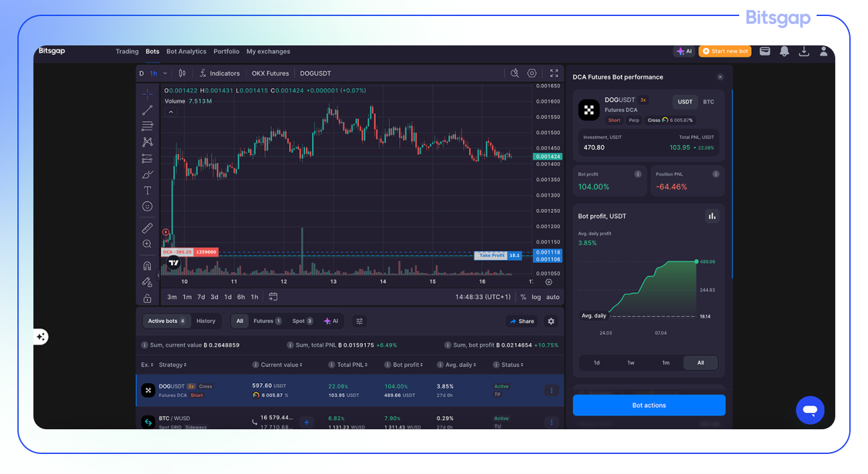Toggle stay in drawing mode
This screenshot has height=474, width=868.
coord(148,282)
